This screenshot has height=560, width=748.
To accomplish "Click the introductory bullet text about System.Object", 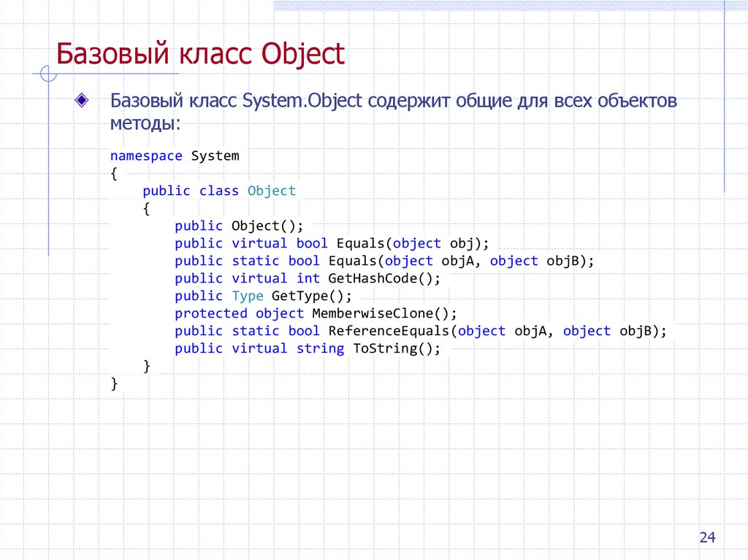I will (x=393, y=111).
